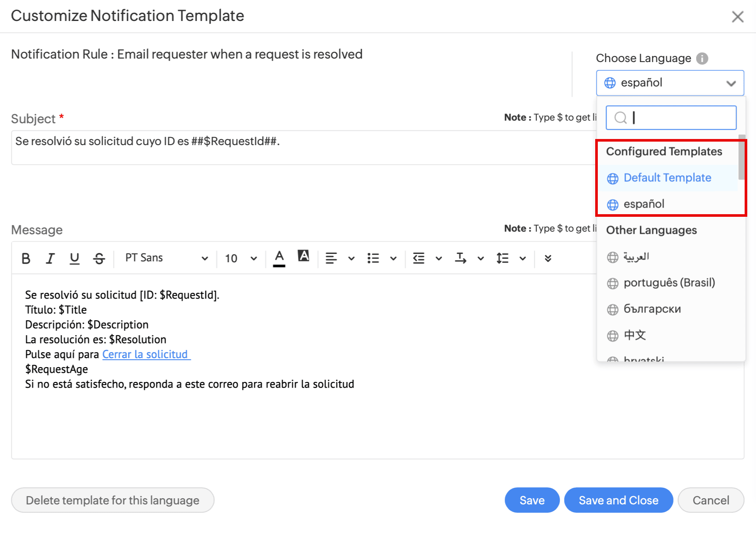Viewport: 756px width, 542px height.
Task: Open the PT Sans font dropdown
Action: tap(166, 258)
